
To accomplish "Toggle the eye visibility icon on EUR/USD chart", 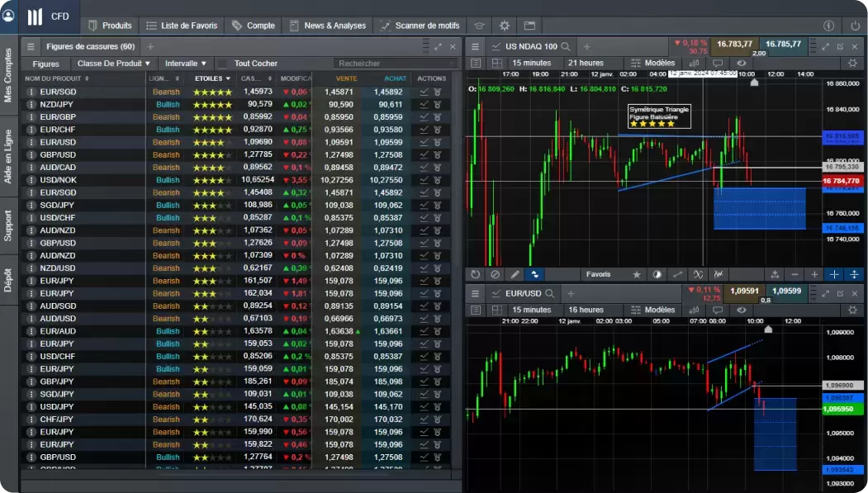I will tap(742, 310).
